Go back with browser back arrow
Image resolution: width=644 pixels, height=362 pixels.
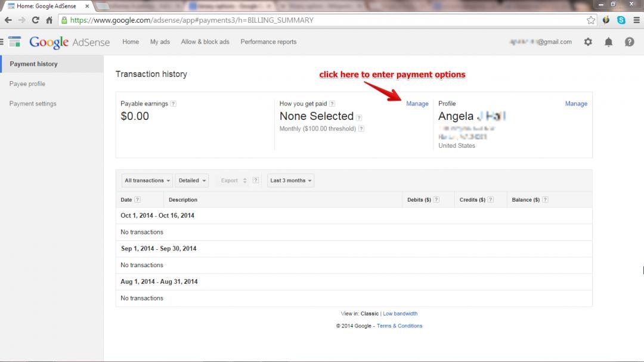[x=8, y=20]
